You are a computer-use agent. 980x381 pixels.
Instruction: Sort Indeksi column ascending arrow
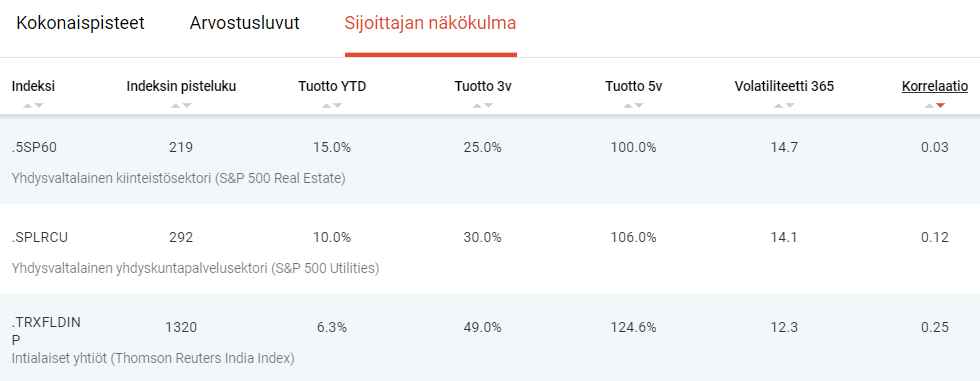click(x=27, y=106)
